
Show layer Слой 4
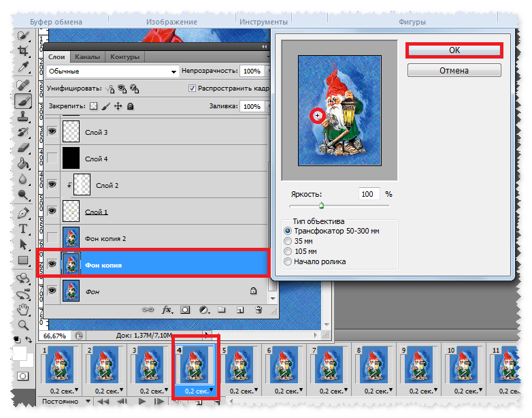pos(52,158)
